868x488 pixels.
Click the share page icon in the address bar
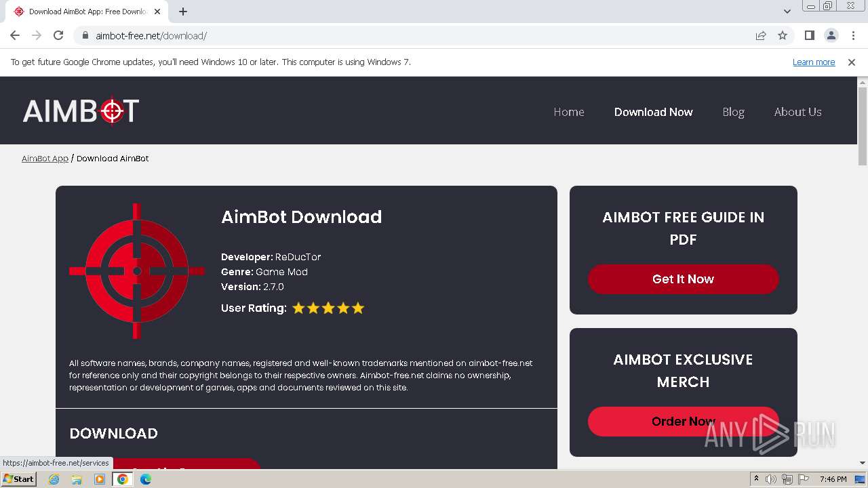pos(761,35)
